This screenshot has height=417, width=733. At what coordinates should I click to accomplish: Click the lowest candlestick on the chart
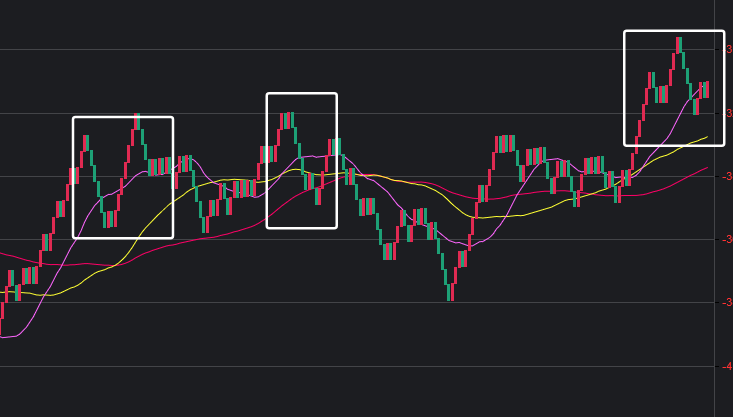[450, 291]
